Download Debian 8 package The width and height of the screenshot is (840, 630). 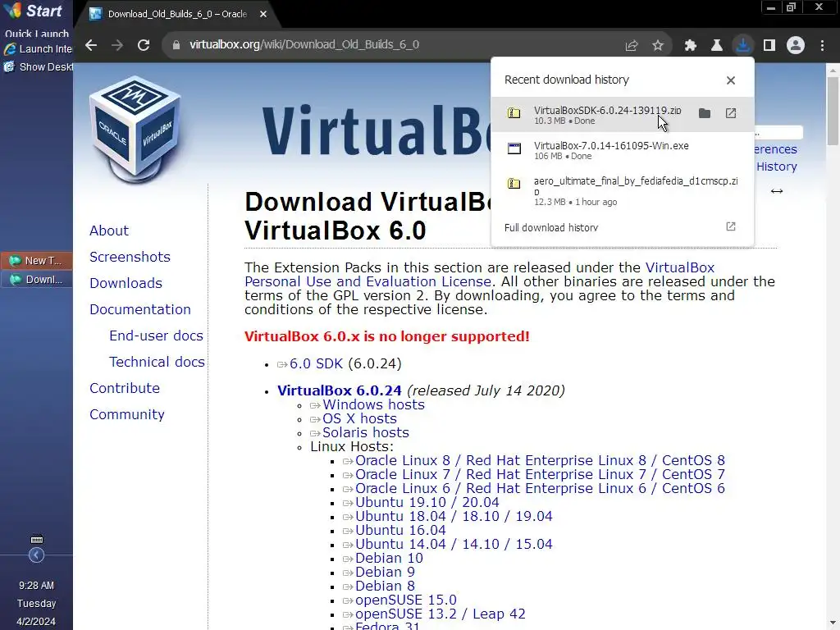coord(385,586)
